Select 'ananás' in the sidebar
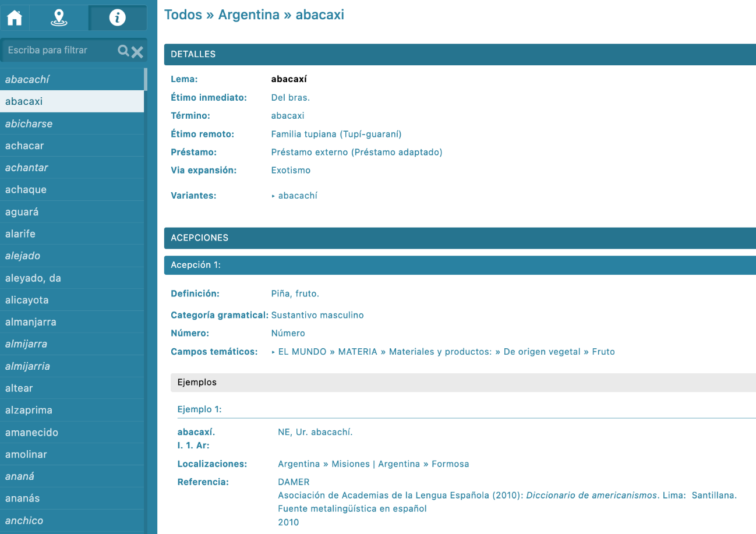Image resolution: width=756 pixels, height=534 pixels. (x=23, y=498)
